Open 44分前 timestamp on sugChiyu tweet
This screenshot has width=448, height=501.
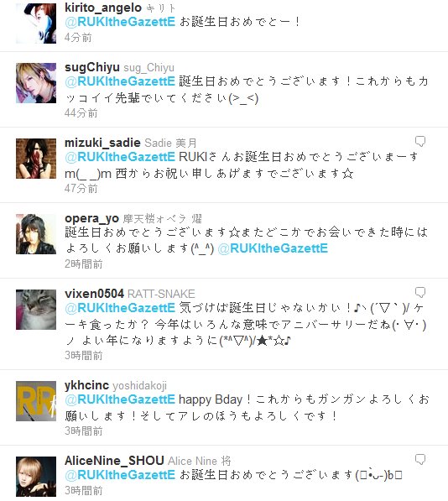[x=81, y=112]
